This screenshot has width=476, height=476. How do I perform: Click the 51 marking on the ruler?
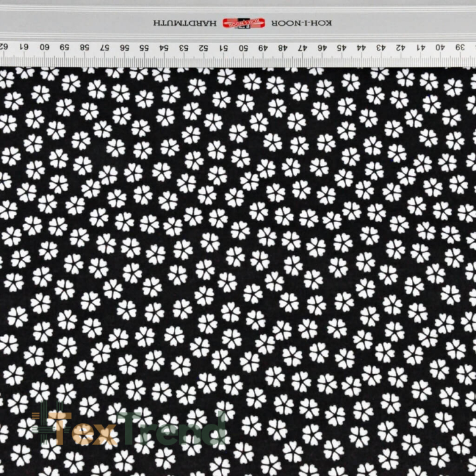click(223, 48)
